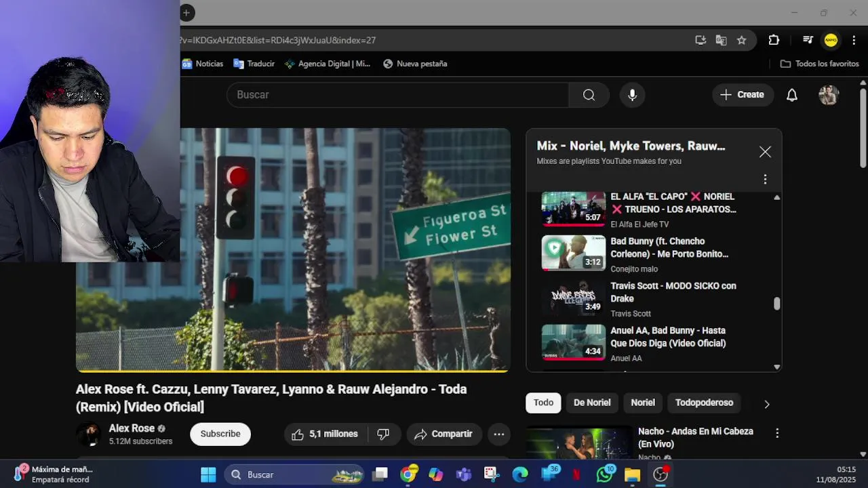Image resolution: width=868 pixels, height=488 pixels.
Task: Open the browser extensions puzzle icon
Action: [x=774, y=40]
